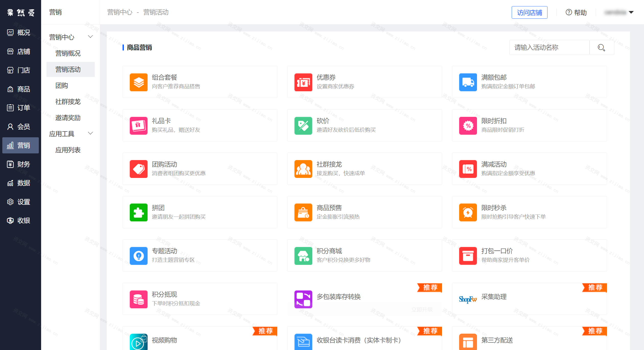Click the 组合套餐 card title
Viewport: 644px width, 350px height.
(164, 77)
